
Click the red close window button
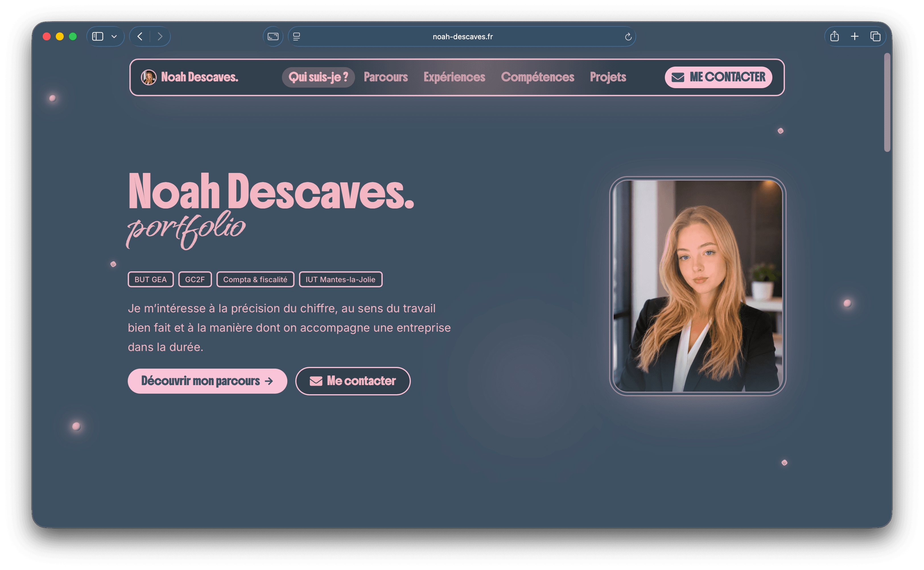[x=47, y=37]
